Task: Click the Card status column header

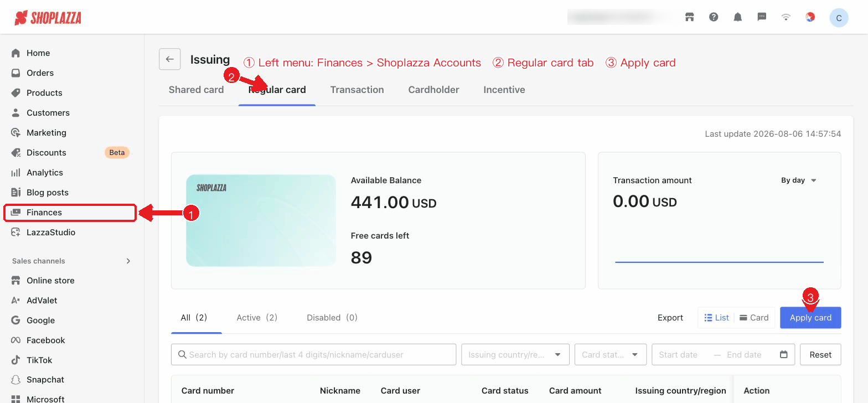Action: [505, 391]
